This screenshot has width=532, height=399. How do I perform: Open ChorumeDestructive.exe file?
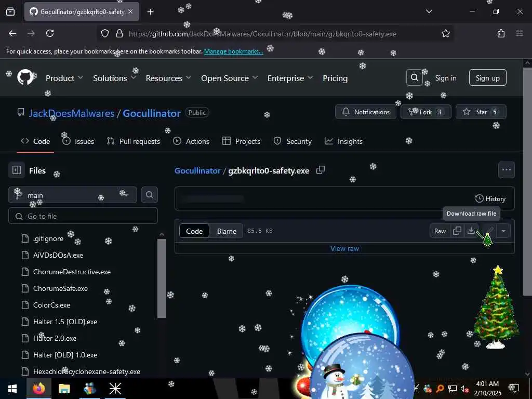(72, 272)
